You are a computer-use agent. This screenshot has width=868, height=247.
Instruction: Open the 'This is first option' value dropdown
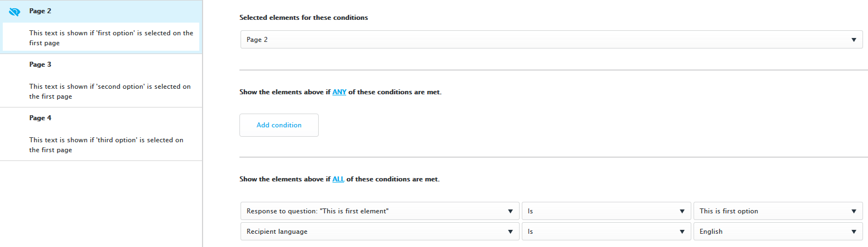771,211
